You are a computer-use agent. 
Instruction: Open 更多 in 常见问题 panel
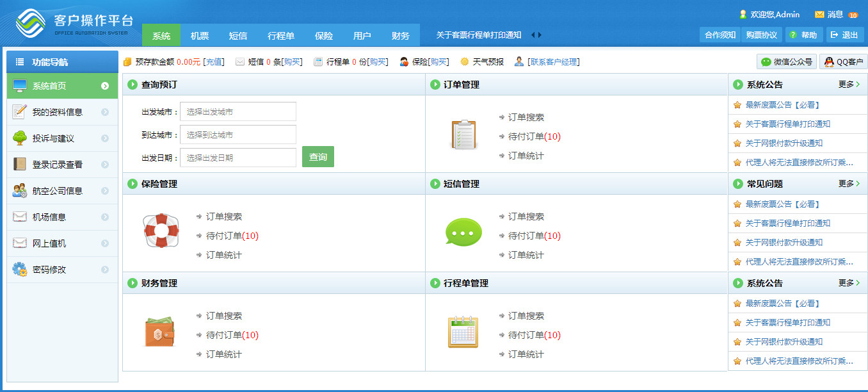849,184
